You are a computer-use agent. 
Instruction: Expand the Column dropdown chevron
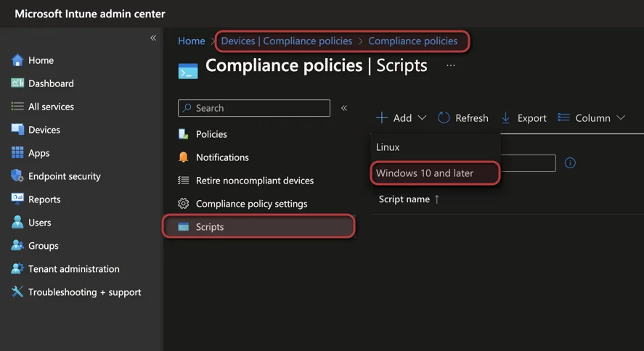point(621,117)
